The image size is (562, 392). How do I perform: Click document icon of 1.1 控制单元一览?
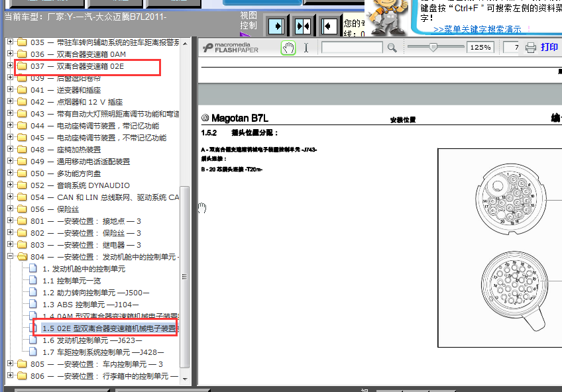coord(33,281)
